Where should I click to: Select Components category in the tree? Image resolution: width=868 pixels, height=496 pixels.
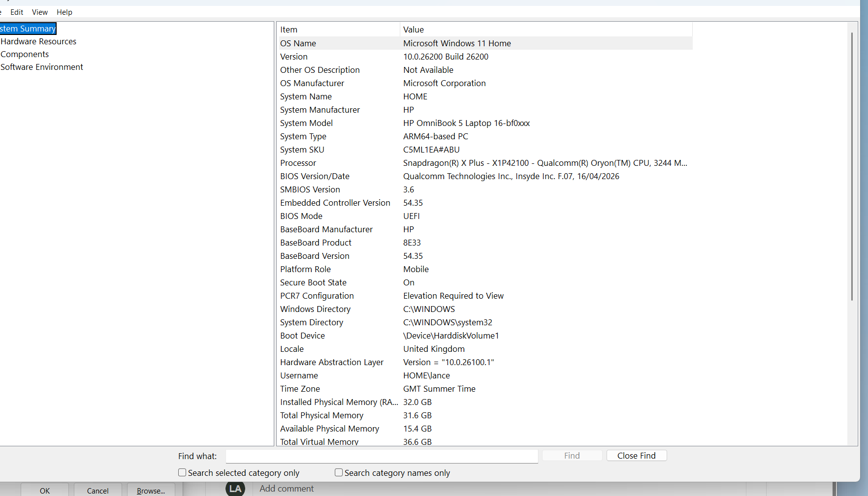tap(25, 54)
